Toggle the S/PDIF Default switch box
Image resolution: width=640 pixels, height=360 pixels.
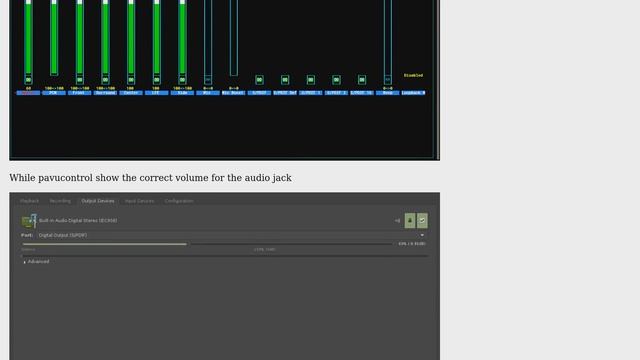pyautogui.click(x=285, y=80)
